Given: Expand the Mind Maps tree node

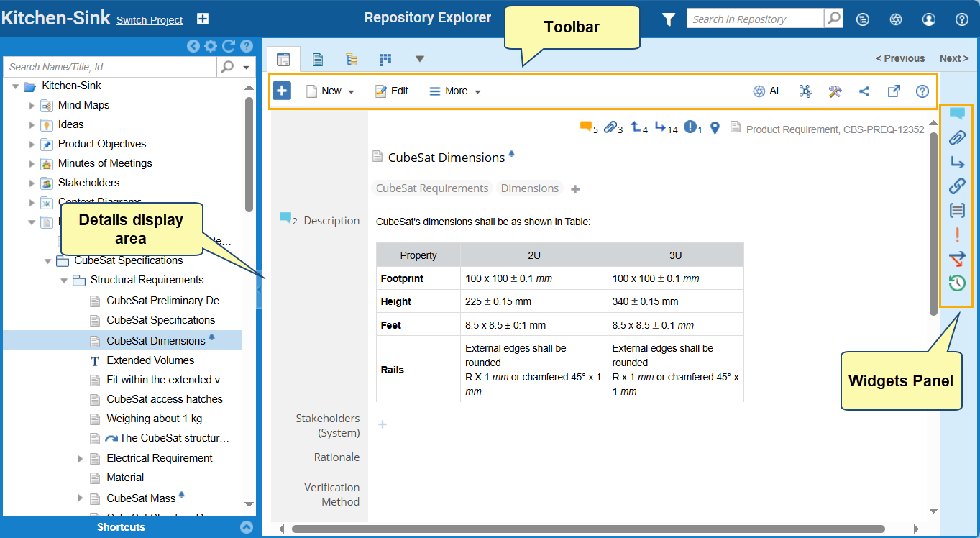Looking at the screenshot, I should click(32, 105).
